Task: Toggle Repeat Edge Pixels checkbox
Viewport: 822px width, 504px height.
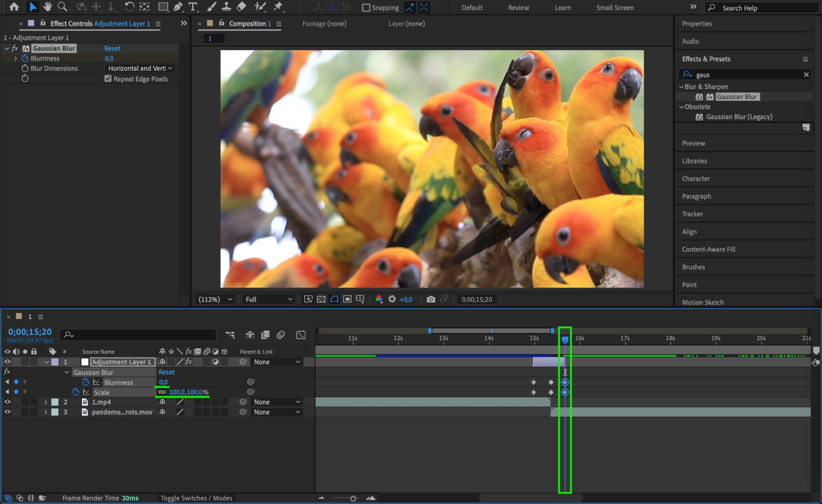Action: (108, 79)
